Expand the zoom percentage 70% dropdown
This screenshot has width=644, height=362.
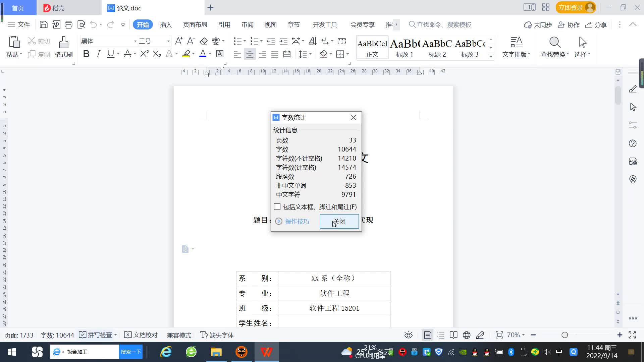coord(523,335)
